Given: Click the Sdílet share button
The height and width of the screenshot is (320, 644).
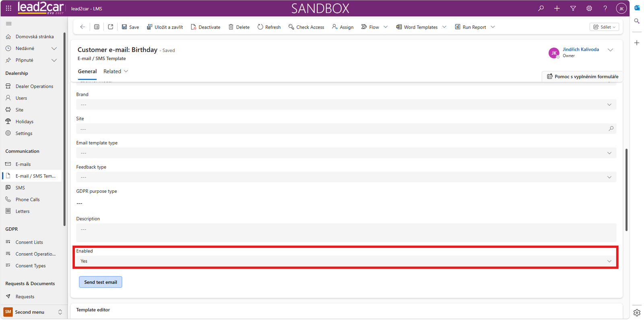Looking at the screenshot, I should point(604,27).
